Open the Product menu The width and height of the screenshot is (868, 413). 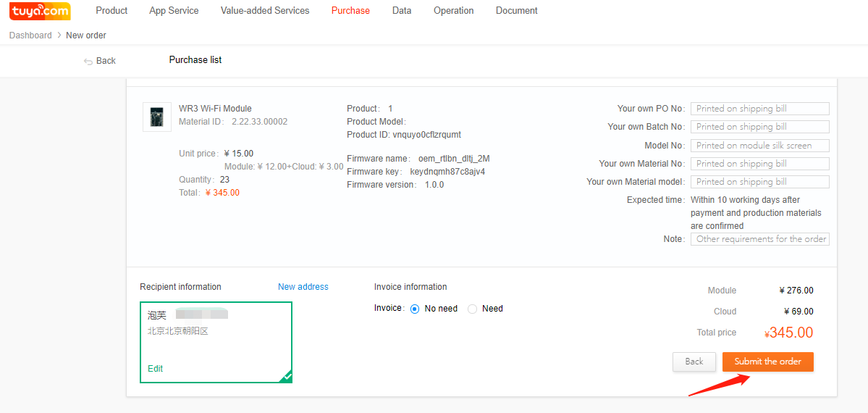click(111, 11)
